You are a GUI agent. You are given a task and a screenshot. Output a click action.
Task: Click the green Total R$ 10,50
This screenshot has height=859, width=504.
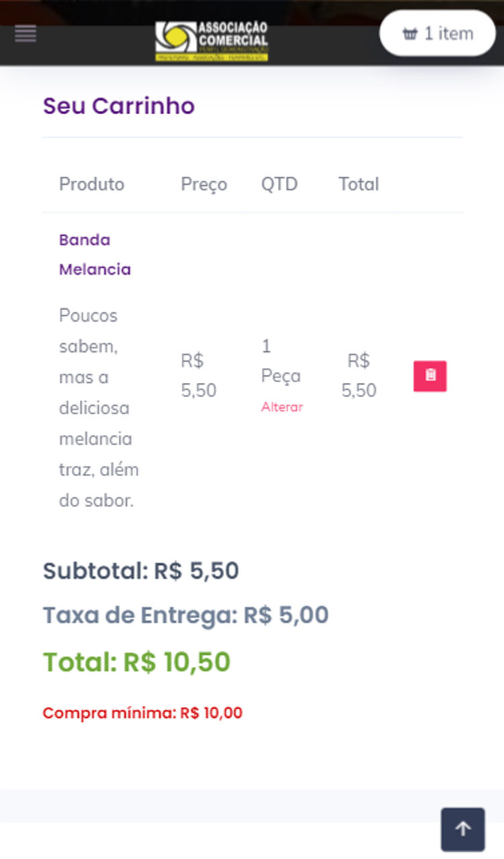[x=137, y=662]
